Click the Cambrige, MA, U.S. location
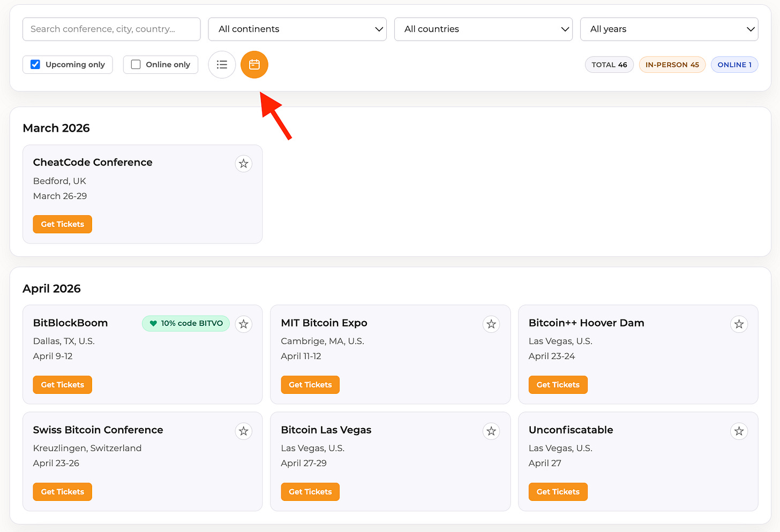The image size is (780, 532). (322, 341)
